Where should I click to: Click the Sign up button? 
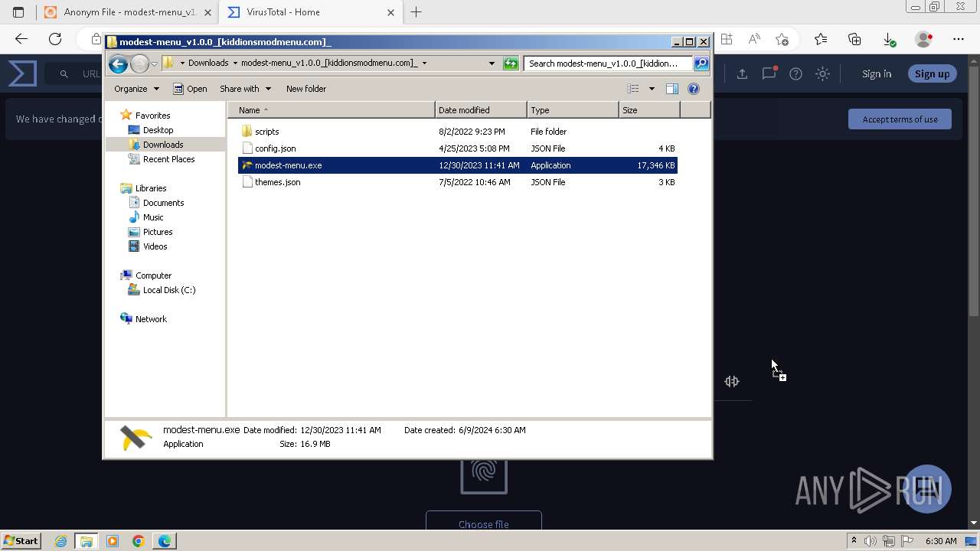932,74
